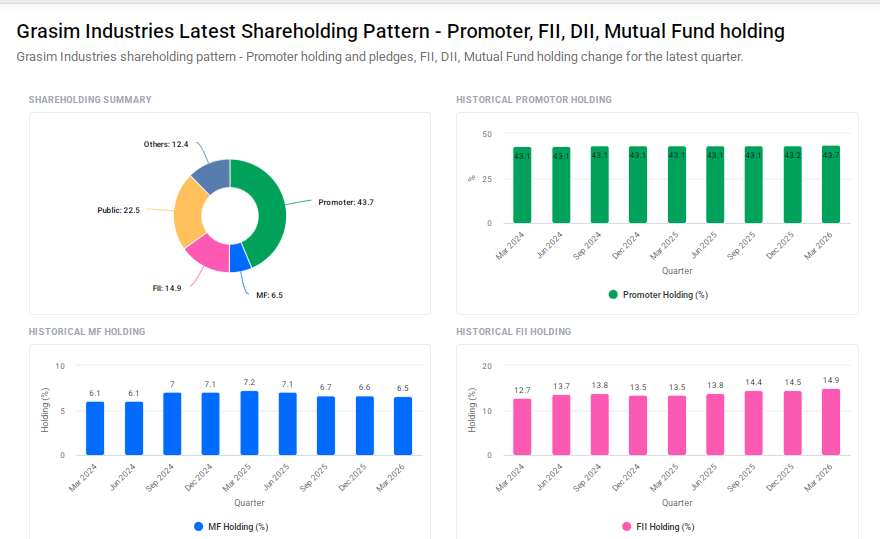Click the Mar 2024 blue MF bar

coord(95,428)
